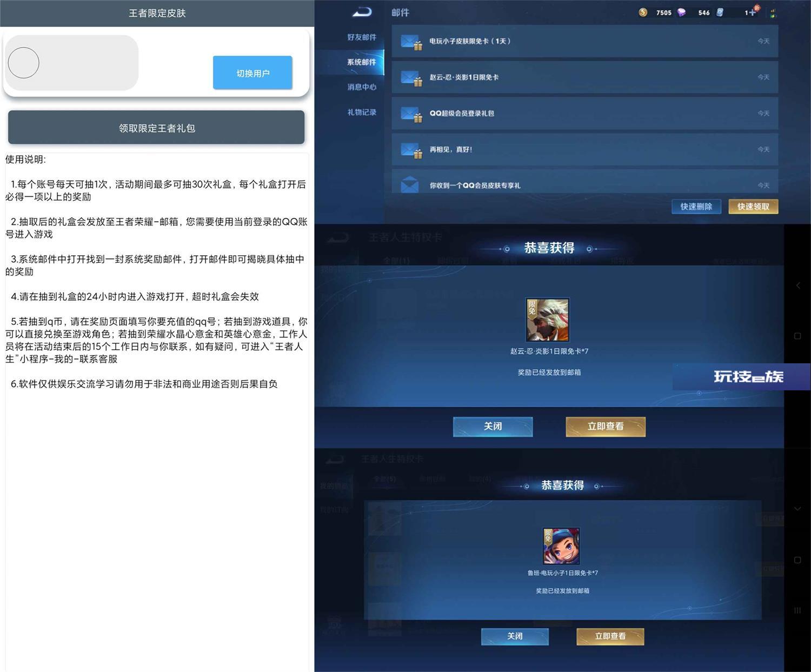Screen dimensions: 811x672
Task: Click gift envelope icon of 赵云-忍·炎影 mail
Action: [x=411, y=78]
